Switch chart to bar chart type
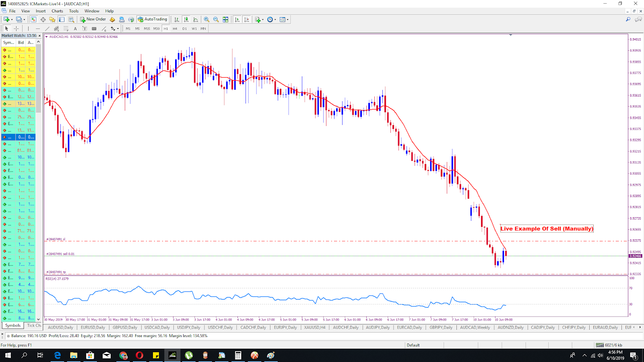 click(177, 19)
